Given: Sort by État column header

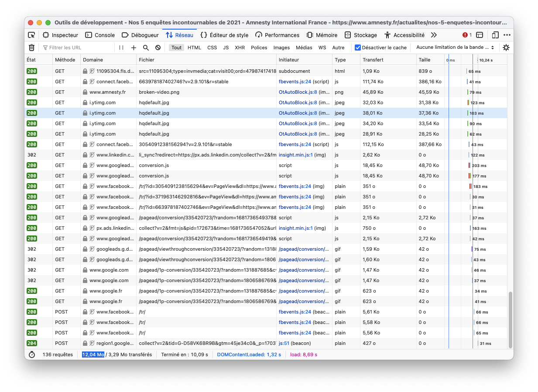Looking at the screenshot, I should click(x=38, y=60).
